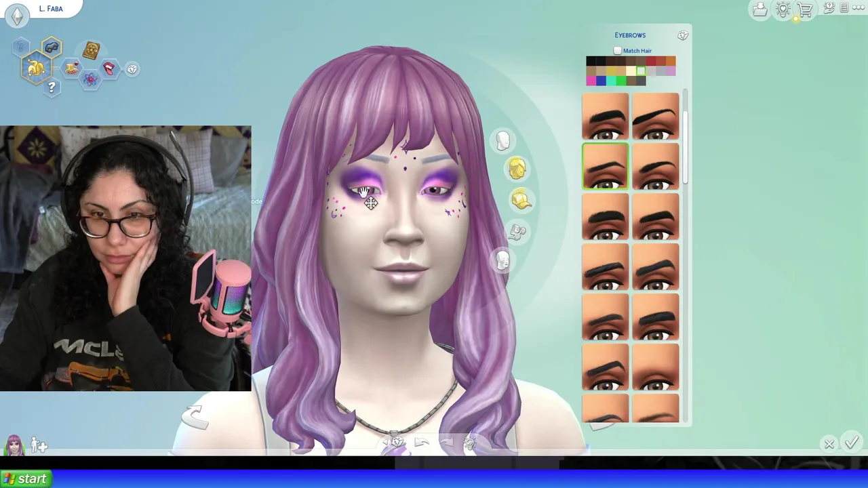The image size is (868, 488).
Task: Open the open-mouth tongue voice hexagon
Action: click(109, 68)
